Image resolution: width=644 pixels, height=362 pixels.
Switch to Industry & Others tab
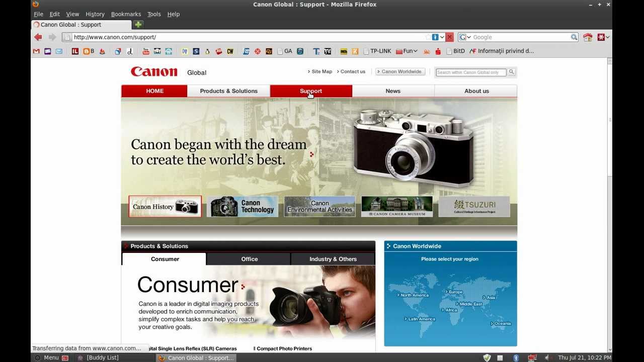point(333,259)
